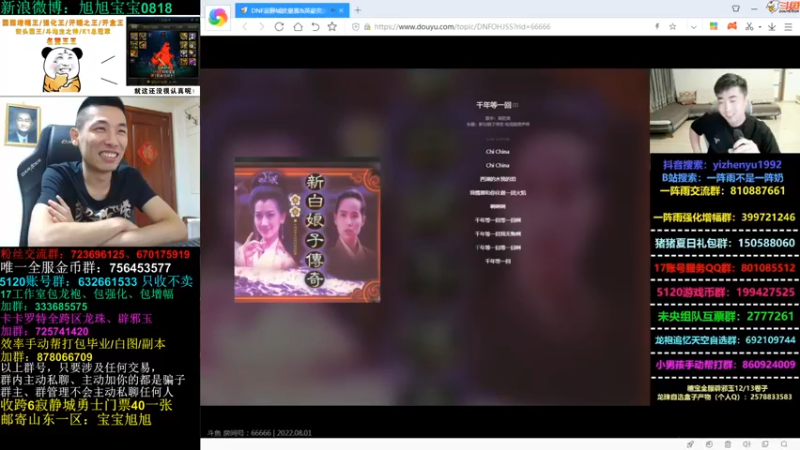Click the streamer webcam at top right
Image resolution: width=800 pixels, height=450 pixels.
(x=724, y=111)
